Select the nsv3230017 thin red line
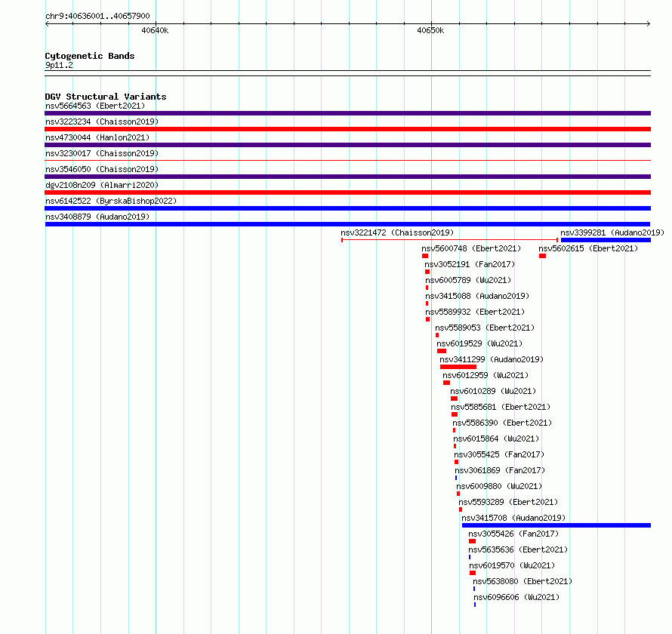This screenshot has height=634, width=672. click(x=347, y=160)
